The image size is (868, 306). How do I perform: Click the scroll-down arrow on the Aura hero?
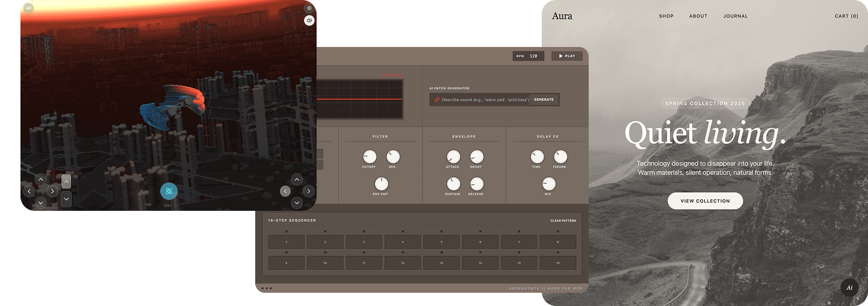click(x=709, y=286)
